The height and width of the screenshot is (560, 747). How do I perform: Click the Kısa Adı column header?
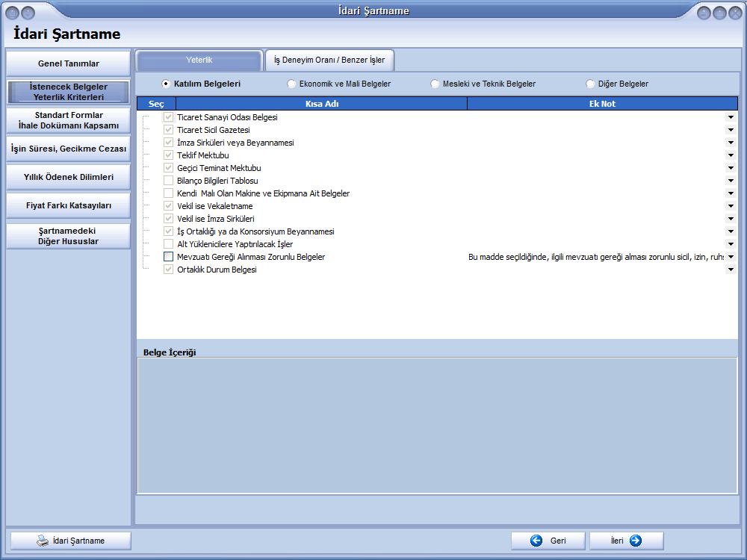[x=322, y=104]
